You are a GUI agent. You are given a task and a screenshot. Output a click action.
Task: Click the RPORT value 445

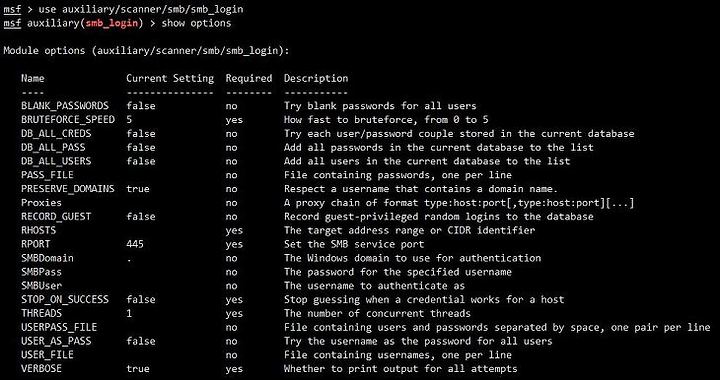(135, 244)
